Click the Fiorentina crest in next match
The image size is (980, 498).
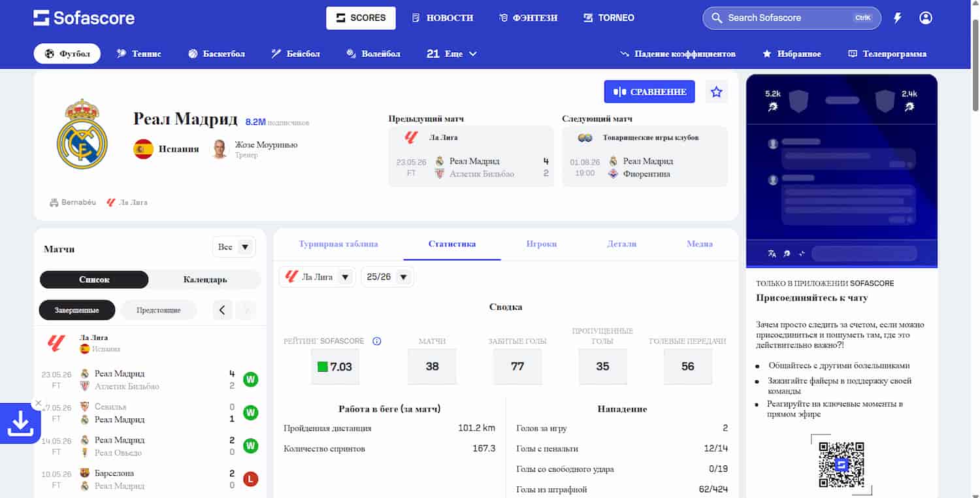pyautogui.click(x=613, y=174)
